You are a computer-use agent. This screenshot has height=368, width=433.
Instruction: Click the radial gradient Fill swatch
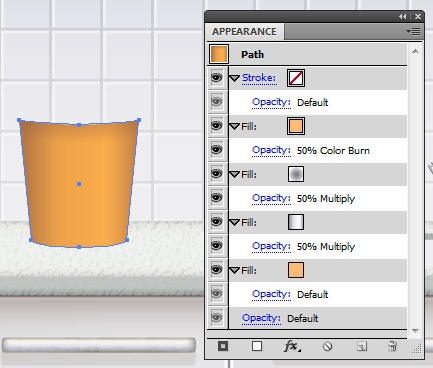click(x=296, y=174)
